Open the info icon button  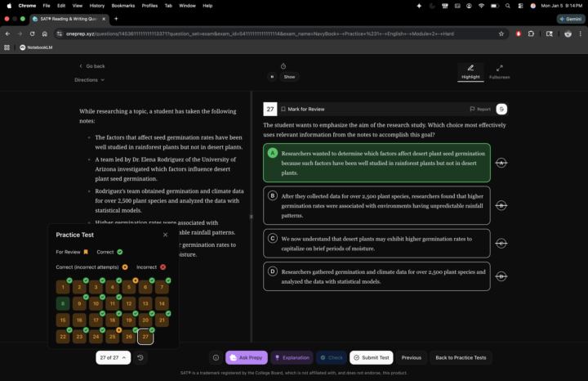[216, 358]
